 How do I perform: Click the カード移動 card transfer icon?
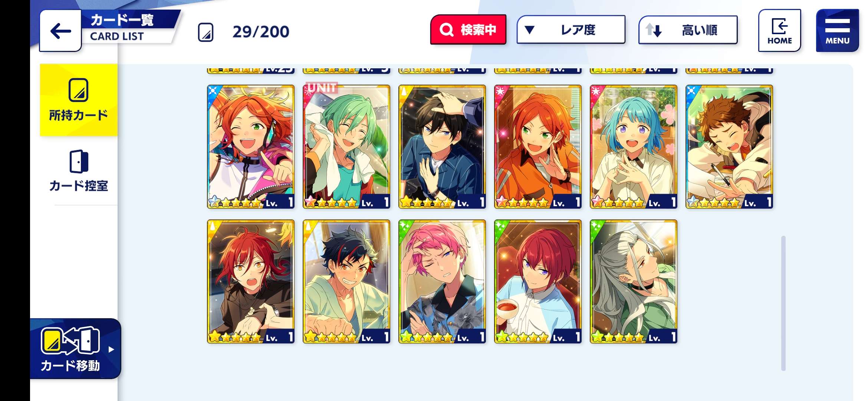pyautogui.click(x=70, y=340)
